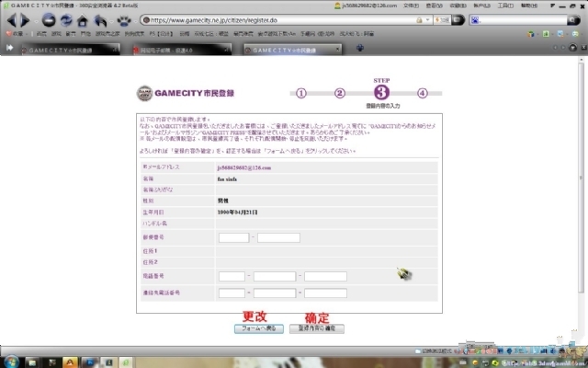The width and height of the screenshot is (588, 368).
Task: Open the 收藏 favorites heart button on bookmarks bar
Action: pos(15,34)
